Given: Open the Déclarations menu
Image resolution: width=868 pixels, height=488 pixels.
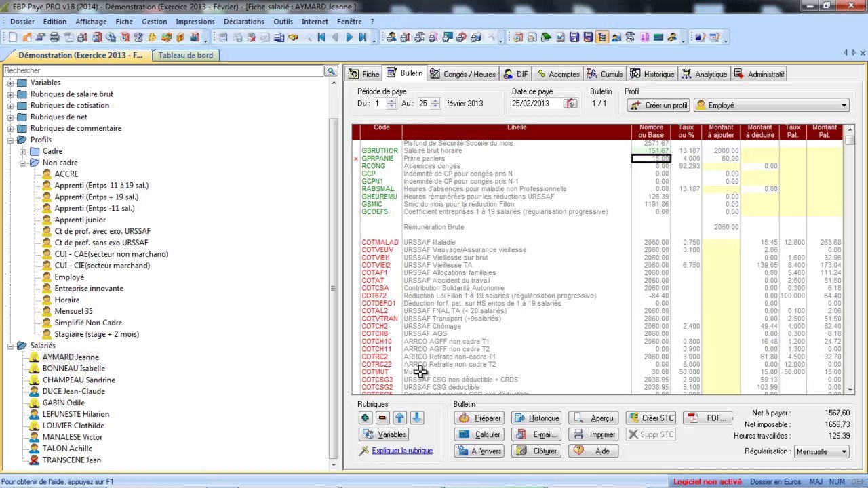Looking at the screenshot, I should (244, 22).
